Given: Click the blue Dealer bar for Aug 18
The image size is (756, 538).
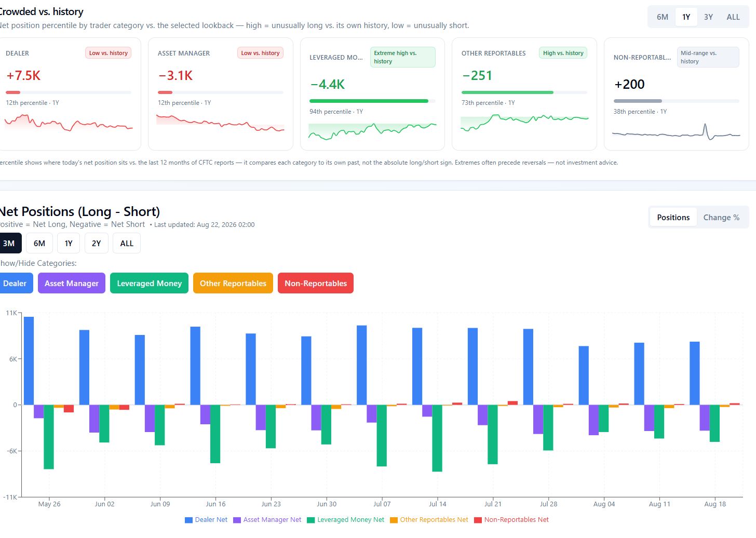Looking at the screenshot, I should (x=695, y=373).
